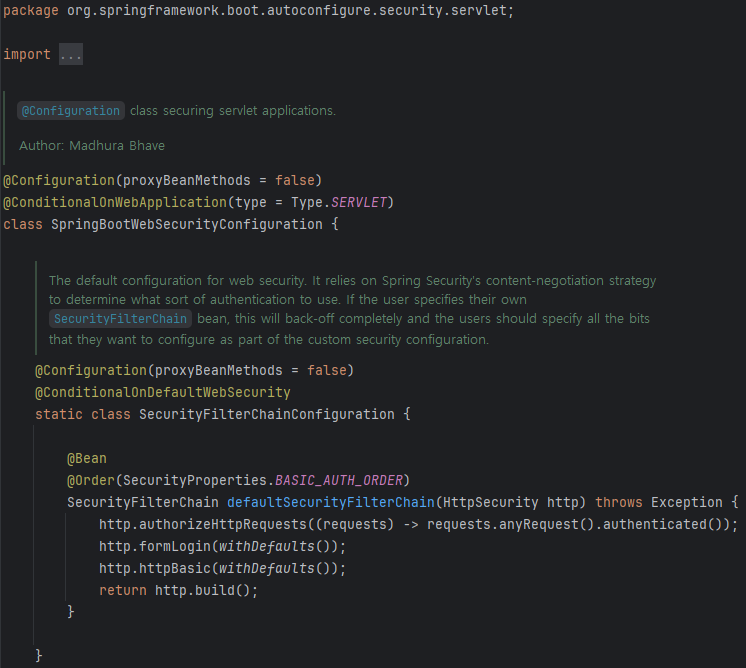
Task: Click the HttpSecurity parameter type
Action: 491,502
